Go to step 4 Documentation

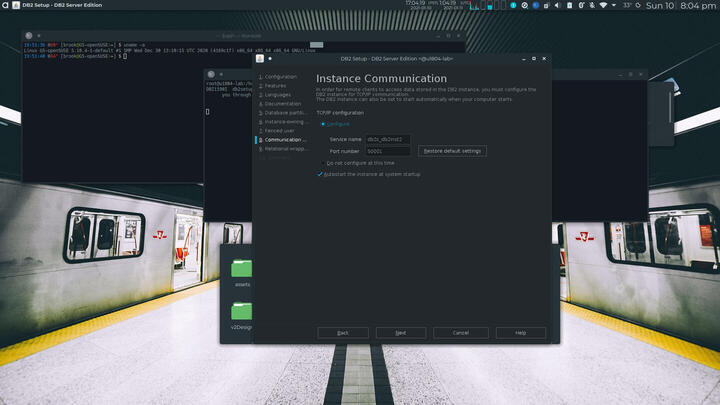[x=280, y=104]
